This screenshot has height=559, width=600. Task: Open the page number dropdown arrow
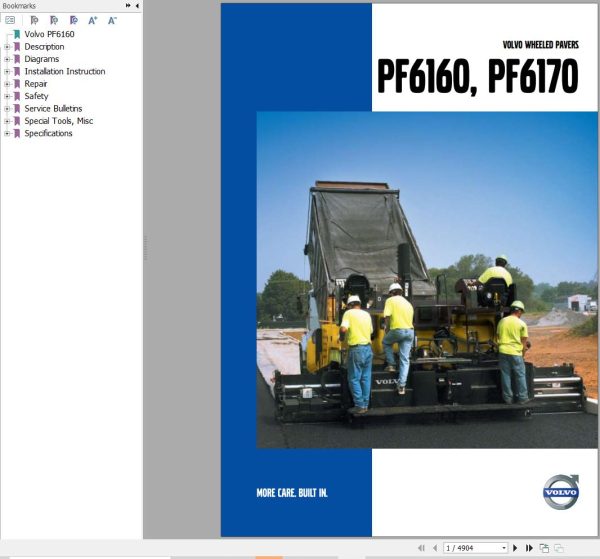tap(504, 548)
